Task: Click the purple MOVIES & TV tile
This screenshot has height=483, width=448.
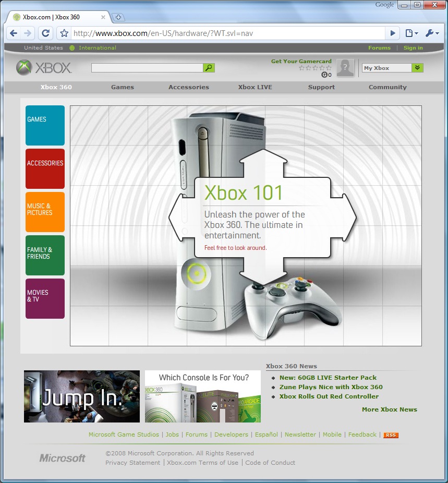Action: point(45,298)
